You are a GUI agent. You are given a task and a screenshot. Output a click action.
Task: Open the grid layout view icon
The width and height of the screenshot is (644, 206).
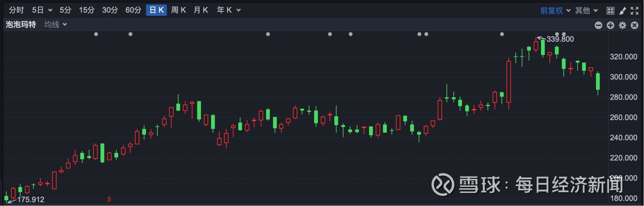610,11
